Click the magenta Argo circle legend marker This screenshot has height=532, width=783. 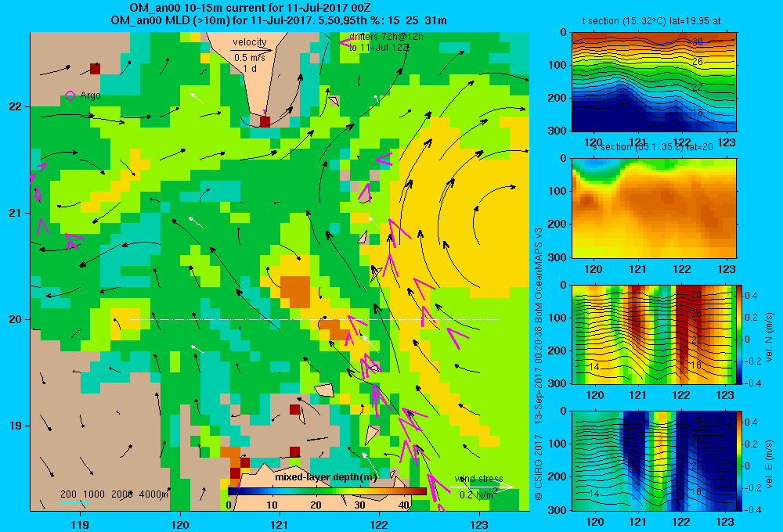(x=70, y=95)
